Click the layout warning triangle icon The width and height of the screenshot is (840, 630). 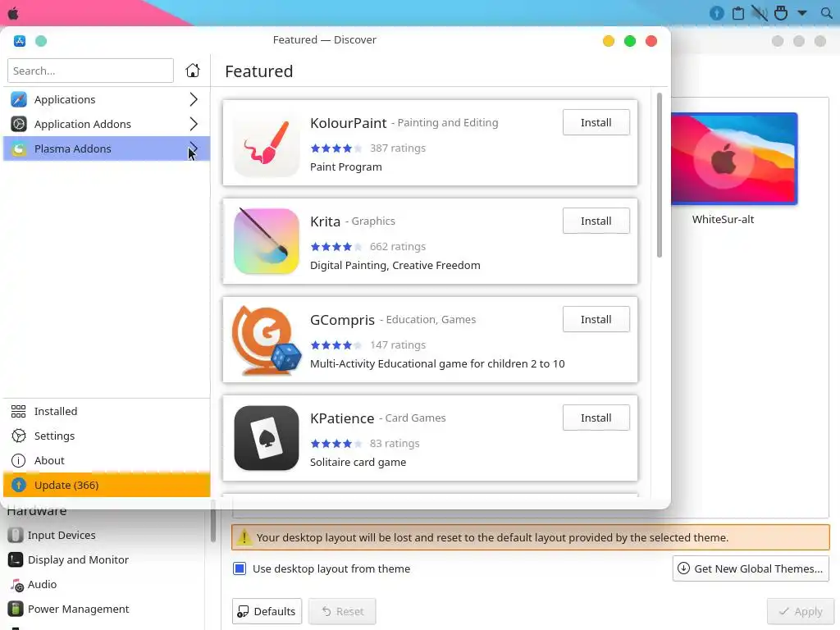pos(244,536)
